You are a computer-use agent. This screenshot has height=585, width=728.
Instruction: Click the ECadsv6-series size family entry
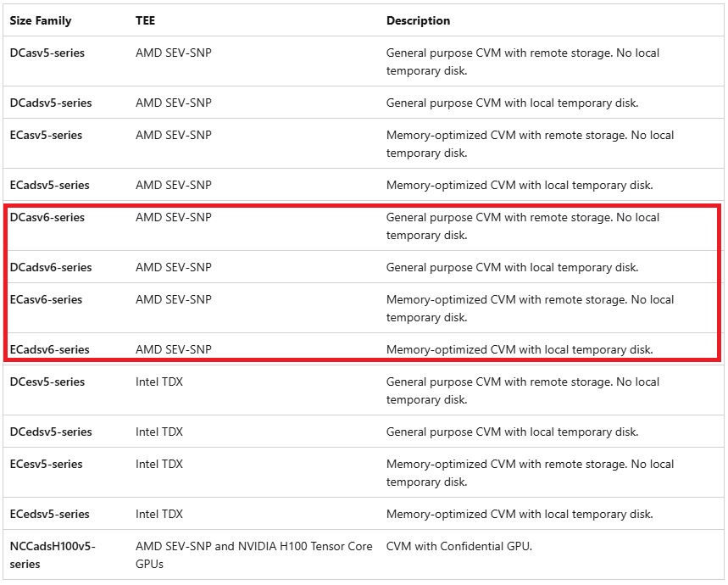tap(50, 349)
